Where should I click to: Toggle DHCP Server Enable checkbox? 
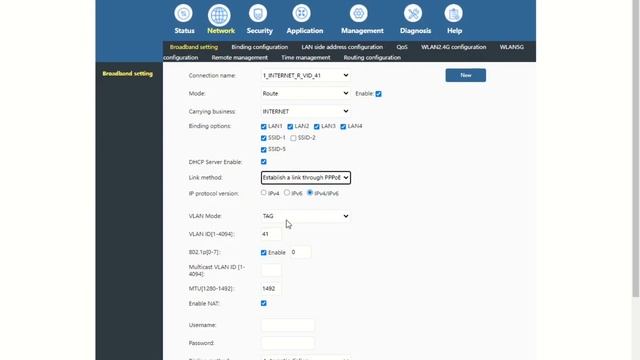pos(264,162)
